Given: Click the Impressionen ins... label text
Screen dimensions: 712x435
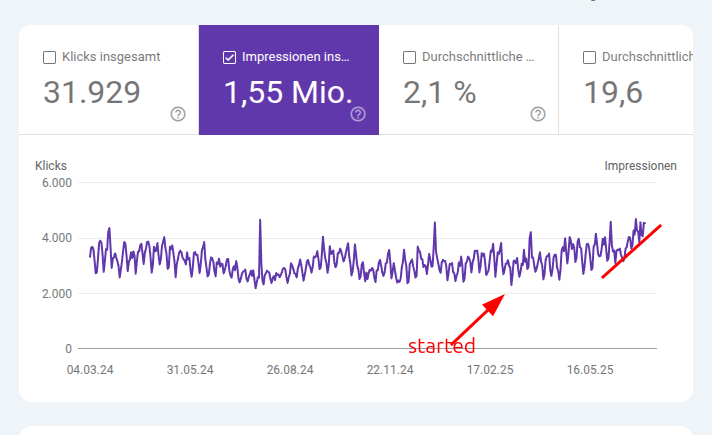Looking at the screenshot, I should [x=296, y=57].
